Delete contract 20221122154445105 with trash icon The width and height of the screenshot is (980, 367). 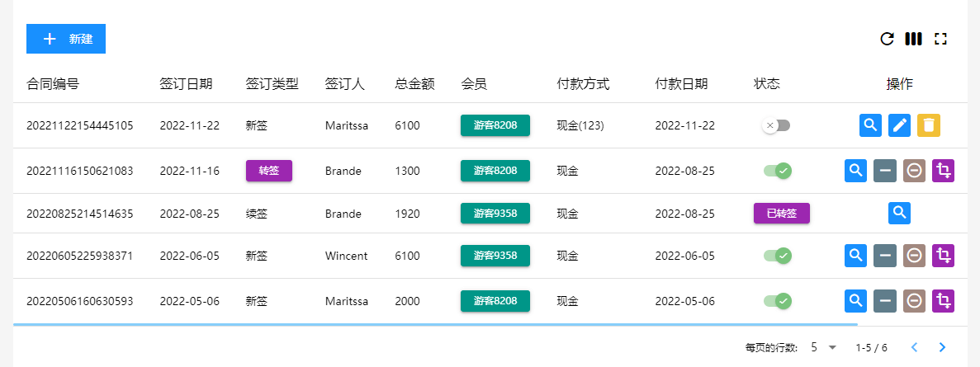tap(929, 125)
